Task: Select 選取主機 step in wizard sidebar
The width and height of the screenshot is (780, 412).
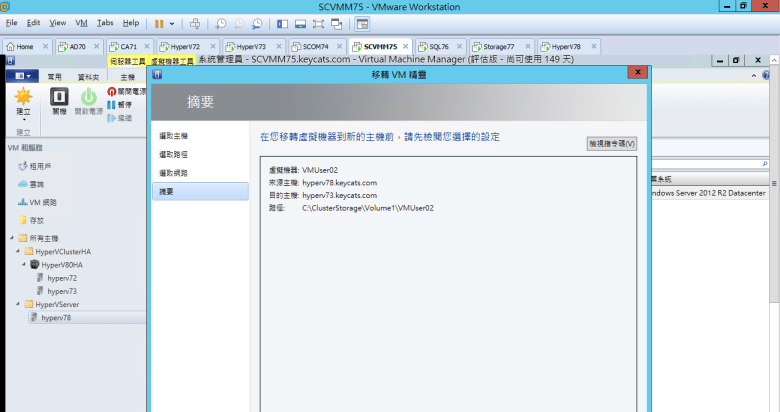Action: click(x=174, y=135)
